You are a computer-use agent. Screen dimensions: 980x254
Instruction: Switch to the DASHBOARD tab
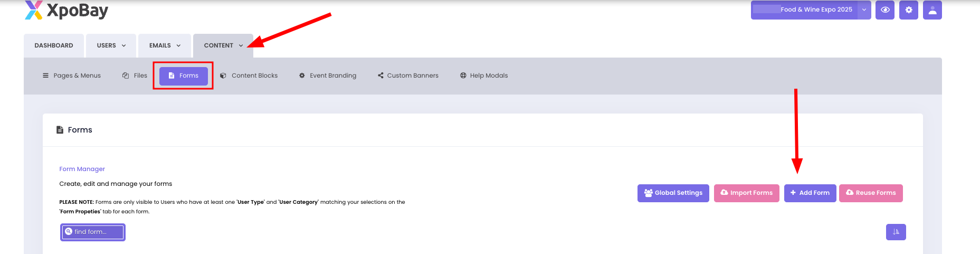point(54,45)
